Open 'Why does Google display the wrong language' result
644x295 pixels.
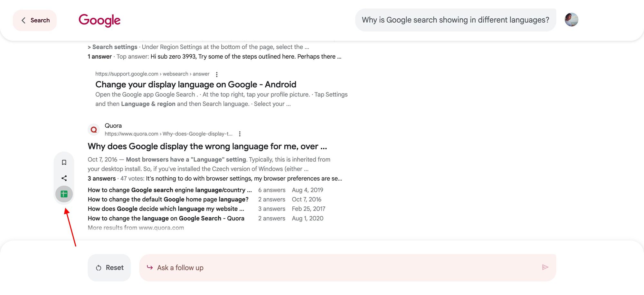207,146
